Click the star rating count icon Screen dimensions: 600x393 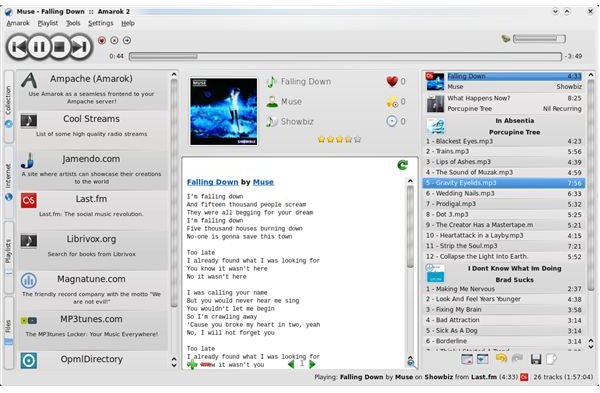coord(392,102)
